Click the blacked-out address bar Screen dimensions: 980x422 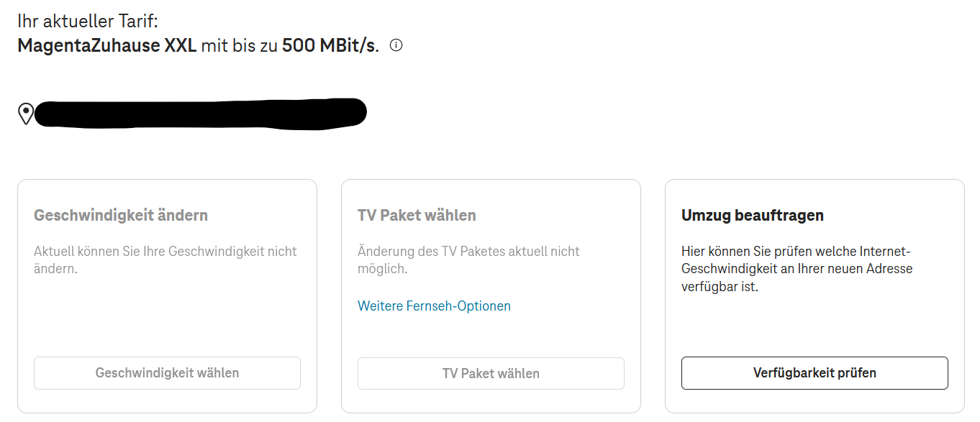pos(200,113)
